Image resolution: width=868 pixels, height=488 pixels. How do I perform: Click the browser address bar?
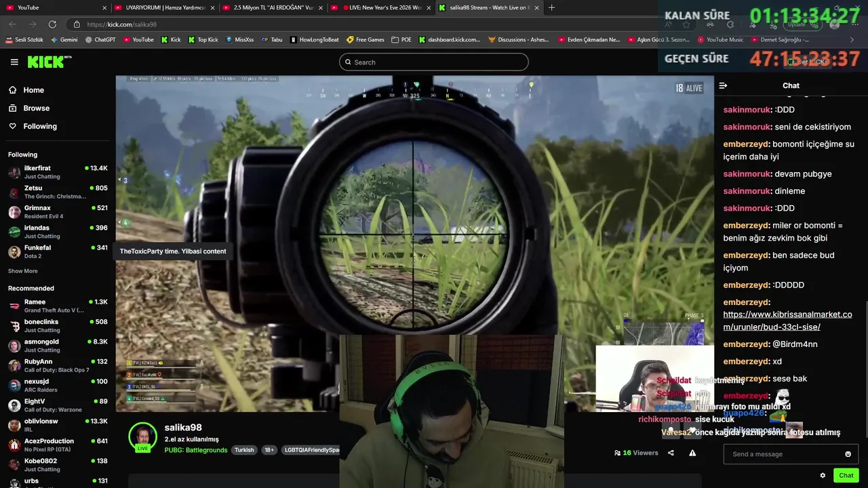click(x=366, y=24)
